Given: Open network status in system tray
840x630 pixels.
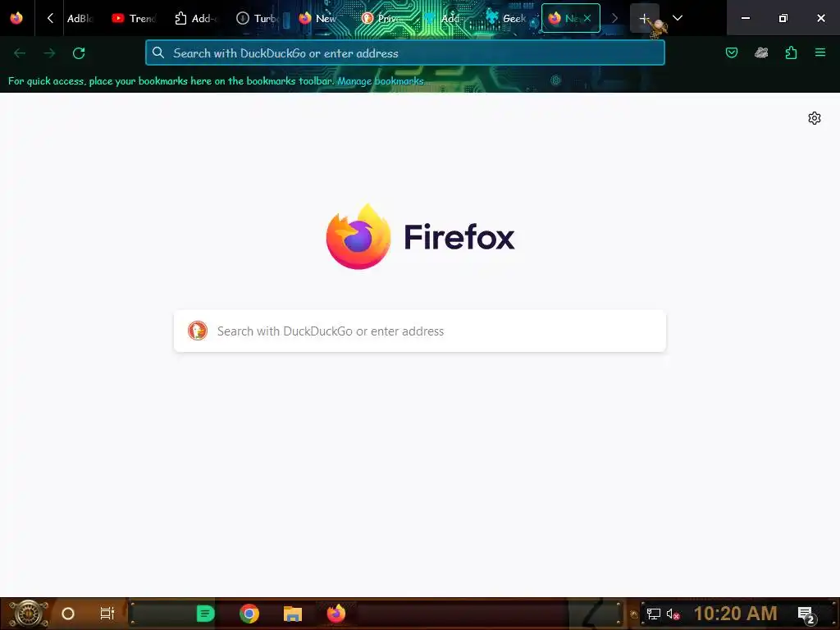Looking at the screenshot, I should (x=653, y=614).
